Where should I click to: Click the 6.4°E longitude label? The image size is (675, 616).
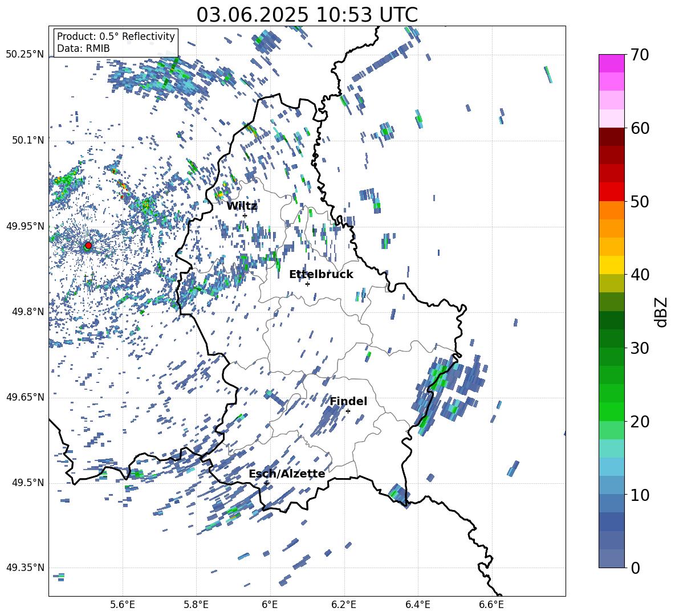pos(417,605)
